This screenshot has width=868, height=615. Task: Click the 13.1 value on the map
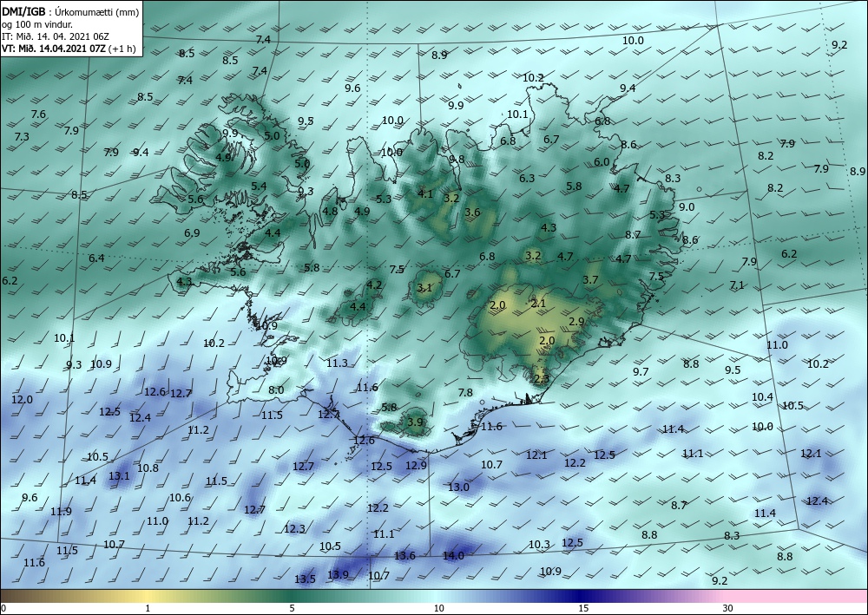pos(119,475)
